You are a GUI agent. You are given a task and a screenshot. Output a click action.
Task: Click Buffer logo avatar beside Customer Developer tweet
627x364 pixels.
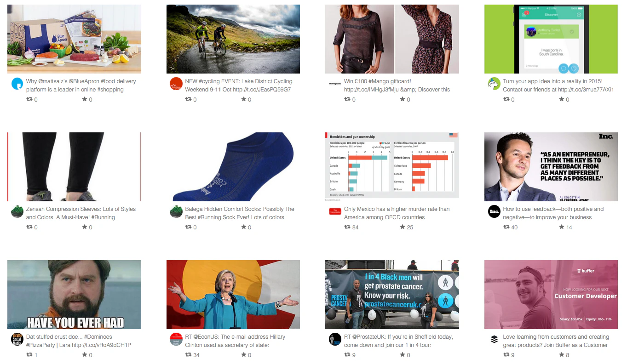tap(494, 339)
